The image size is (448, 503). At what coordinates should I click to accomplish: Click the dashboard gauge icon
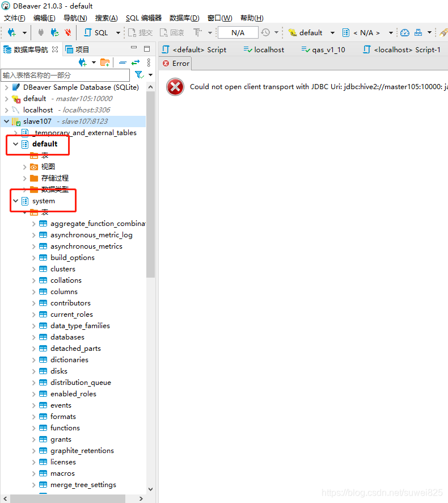[405, 32]
